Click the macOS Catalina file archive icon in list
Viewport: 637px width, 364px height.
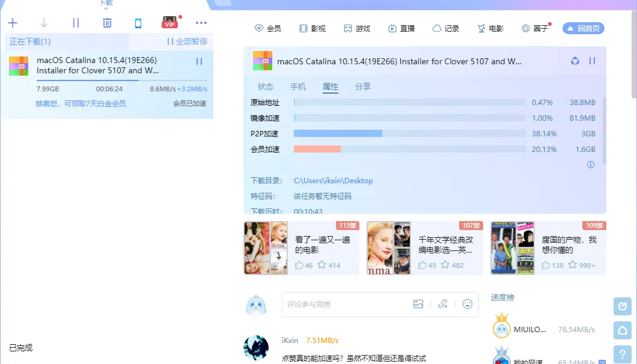point(19,66)
